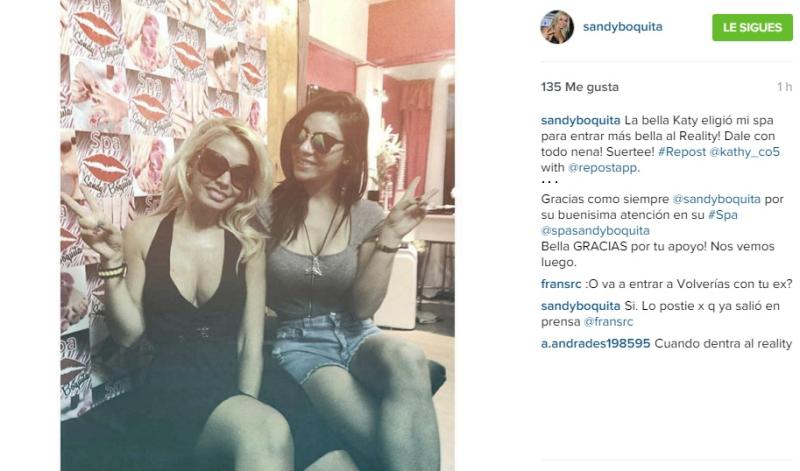The image size is (800, 471).
Task: Open commenter fransrc's profile name
Action: tap(561, 284)
